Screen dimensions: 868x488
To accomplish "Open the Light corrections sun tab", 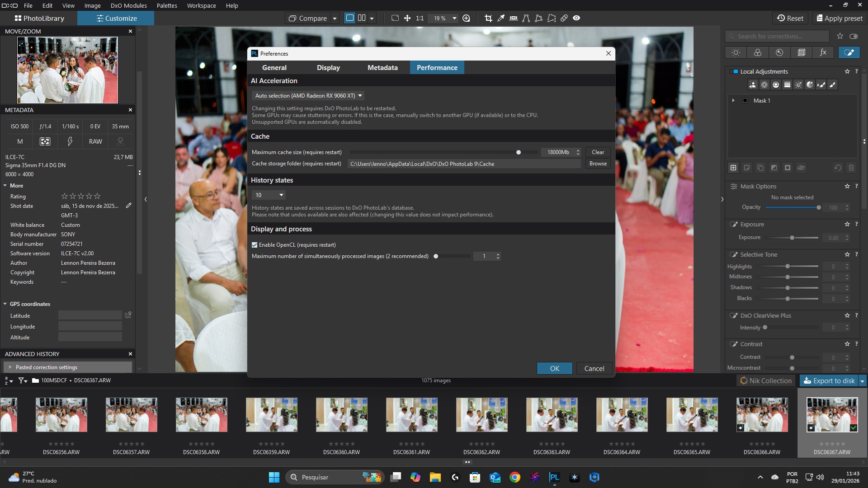I will pyautogui.click(x=736, y=52).
